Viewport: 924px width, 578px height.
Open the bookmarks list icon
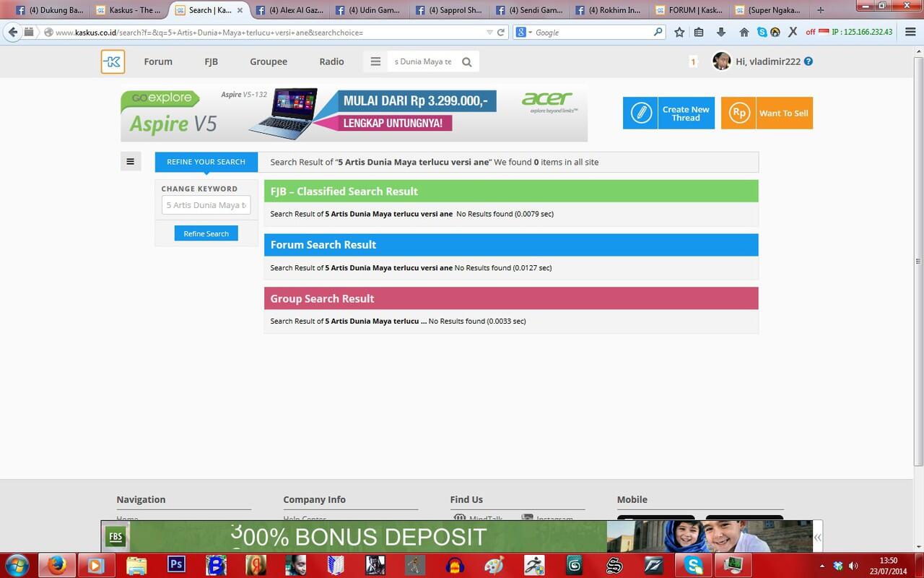click(699, 33)
